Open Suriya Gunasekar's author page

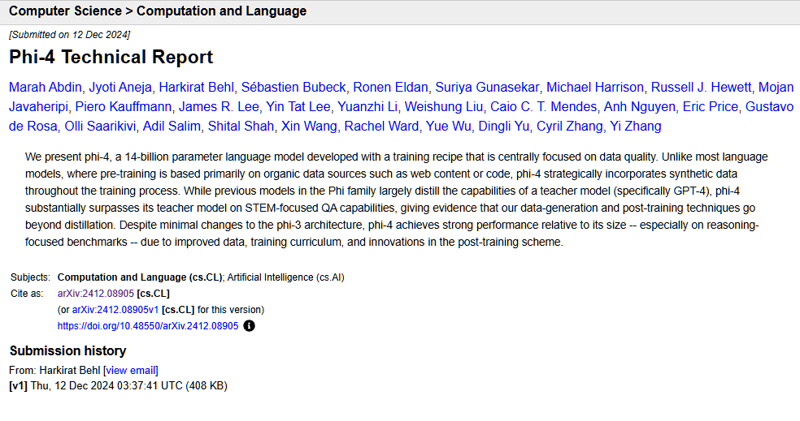pos(487,87)
